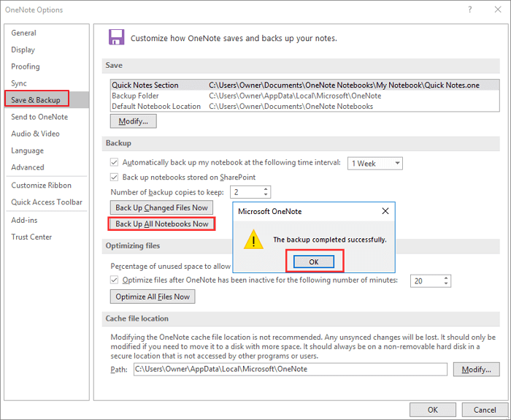Click the backup completed successfully message text

click(x=329, y=240)
